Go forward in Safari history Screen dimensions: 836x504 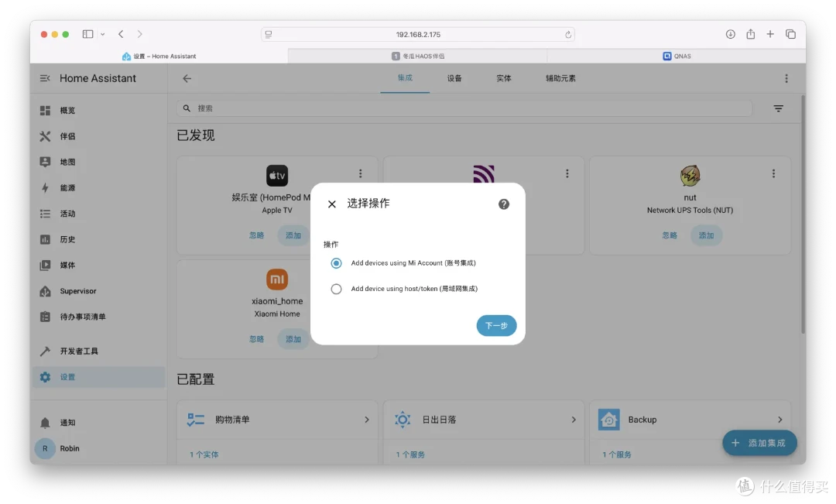139,34
